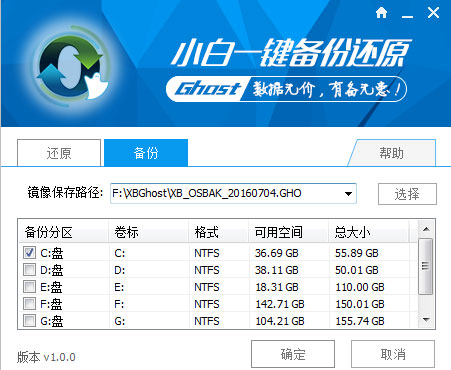Select the total size value 150.01 GB
Screen dimensions: 451x370
pos(360,304)
